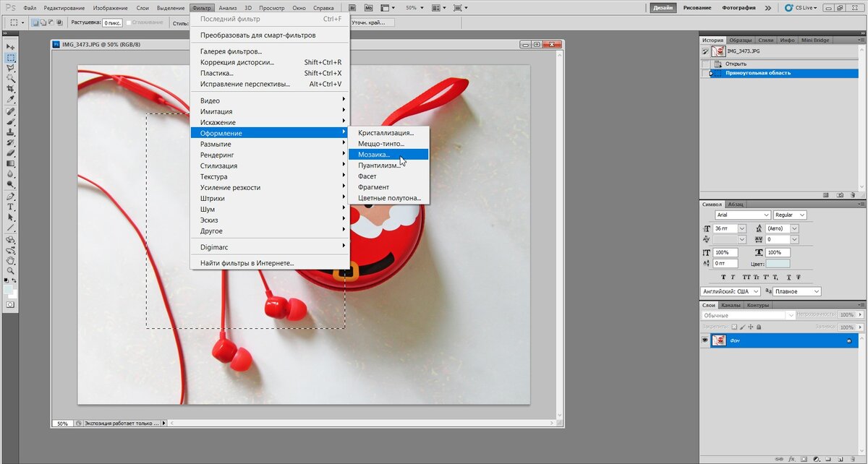Select the Clone Stamp tool
The height and width of the screenshot is (464, 868).
11,132
